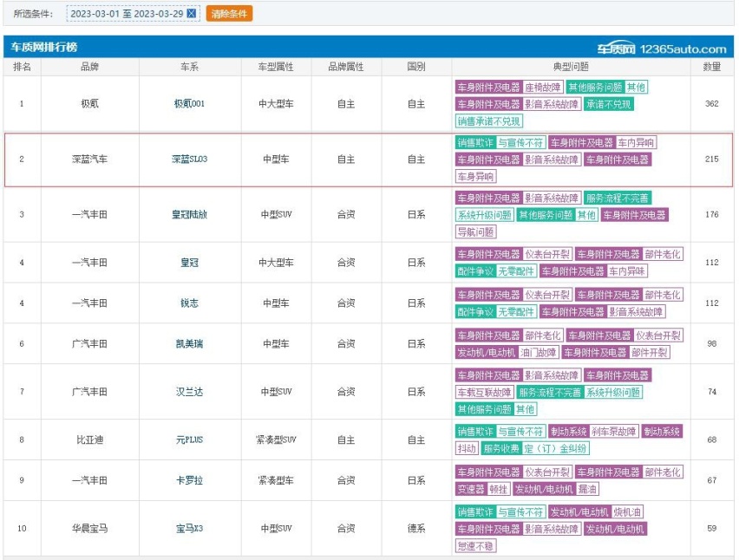Click 抖动 tag in 元PLUS row
The height and width of the screenshot is (560, 739).
467,448
